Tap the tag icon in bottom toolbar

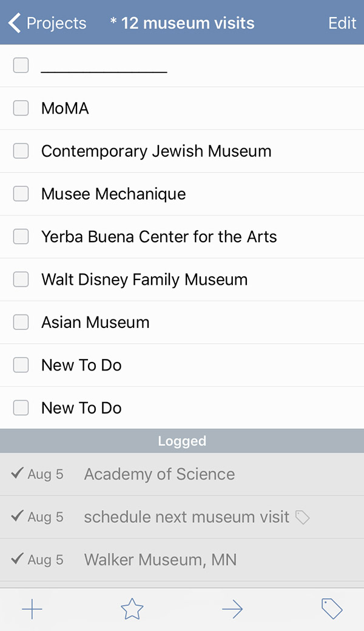click(x=332, y=609)
